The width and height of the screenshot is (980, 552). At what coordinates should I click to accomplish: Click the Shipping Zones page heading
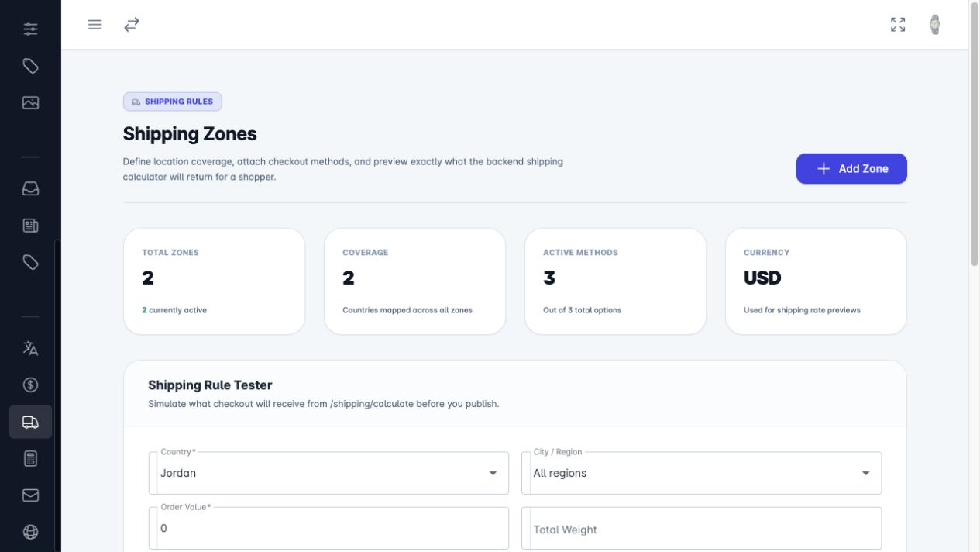(x=190, y=134)
